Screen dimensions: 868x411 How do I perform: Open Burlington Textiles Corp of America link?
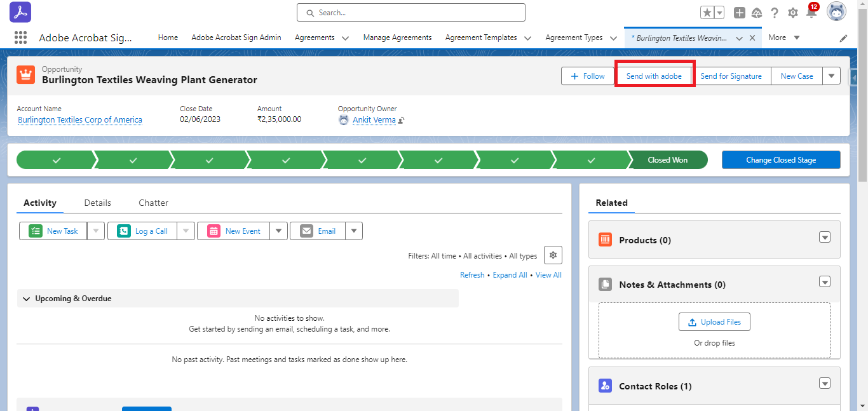click(x=80, y=120)
